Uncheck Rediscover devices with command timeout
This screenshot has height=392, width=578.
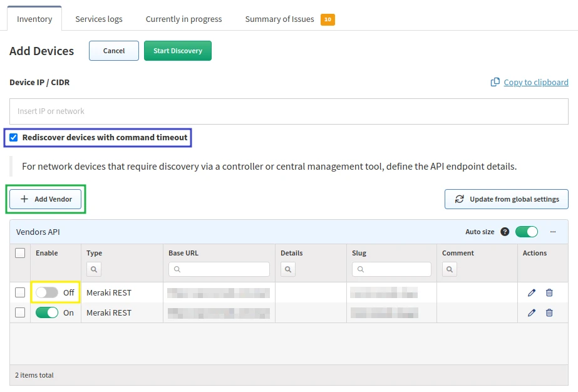14,137
